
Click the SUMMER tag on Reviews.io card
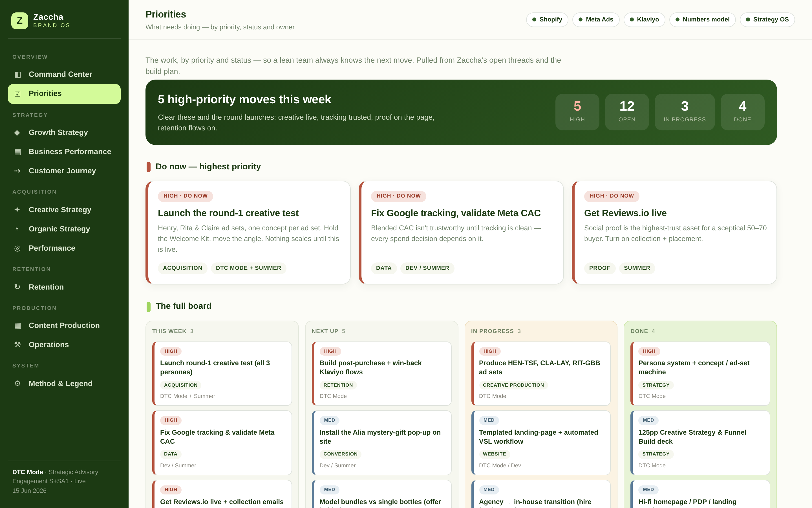[637, 268]
